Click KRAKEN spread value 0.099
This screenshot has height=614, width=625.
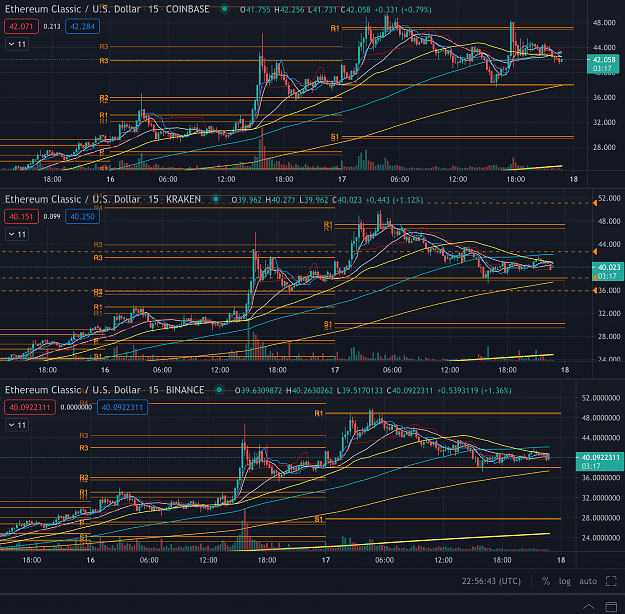click(52, 216)
